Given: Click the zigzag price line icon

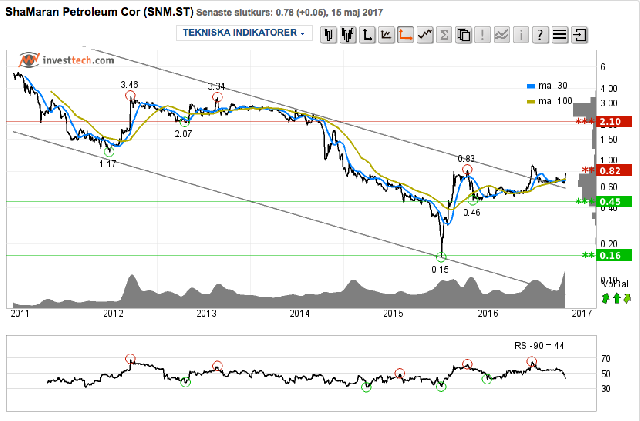Looking at the screenshot, I should coord(425,35).
